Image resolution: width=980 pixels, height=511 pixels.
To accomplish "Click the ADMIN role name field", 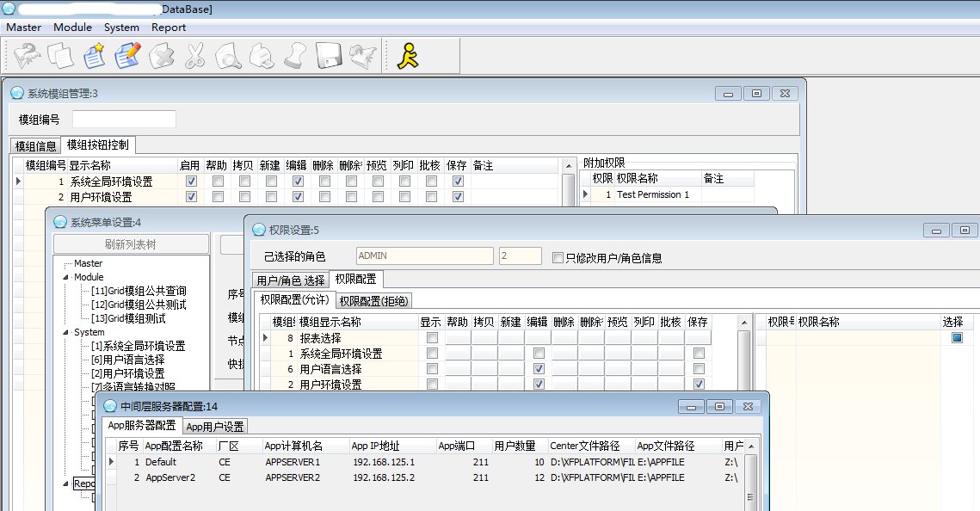I will point(425,255).
